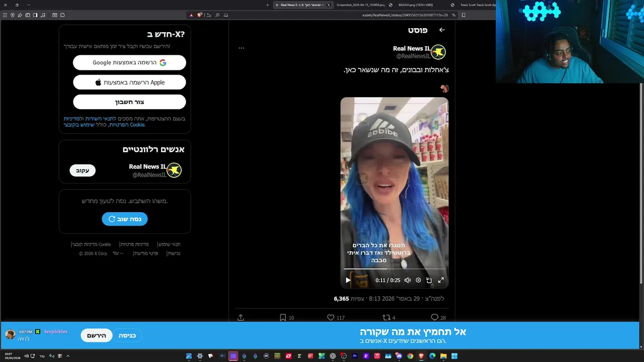The image size is (644, 362).
Task: Bookmark this page from the address bar
Action: point(463,15)
